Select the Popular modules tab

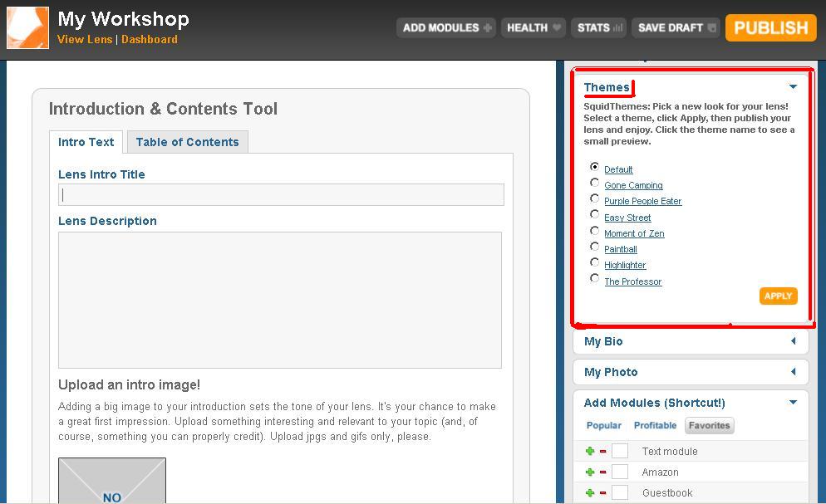(x=603, y=425)
